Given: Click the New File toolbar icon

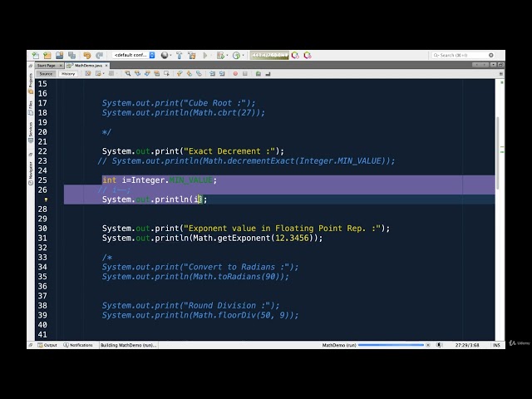Looking at the screenshot, I should point(35,56).
